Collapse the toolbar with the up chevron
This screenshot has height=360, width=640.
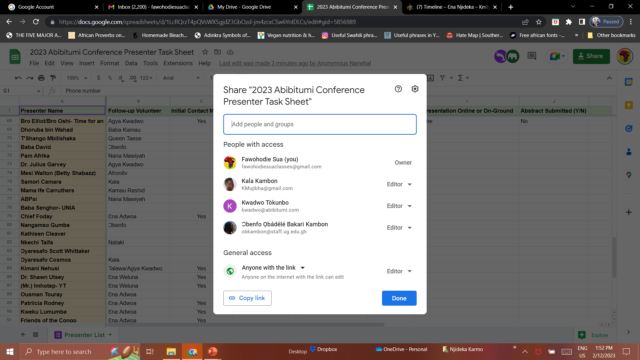pyautogui.click(x=609, y=78)
